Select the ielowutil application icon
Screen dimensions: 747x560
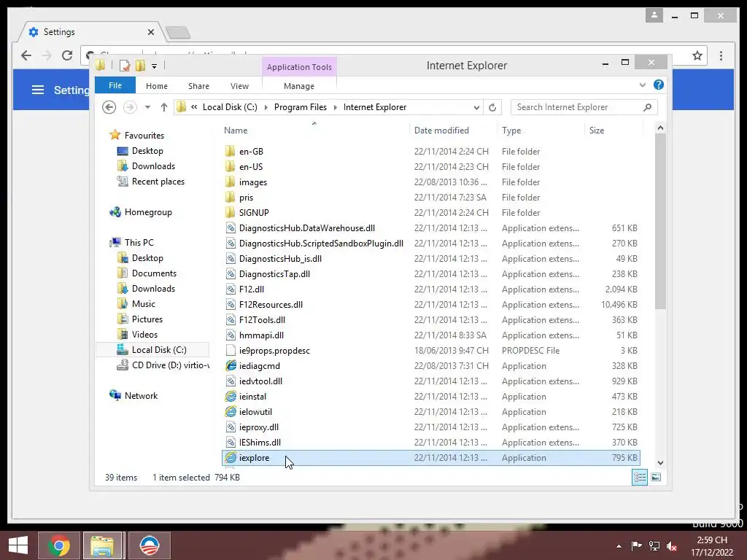coord(231,411)
